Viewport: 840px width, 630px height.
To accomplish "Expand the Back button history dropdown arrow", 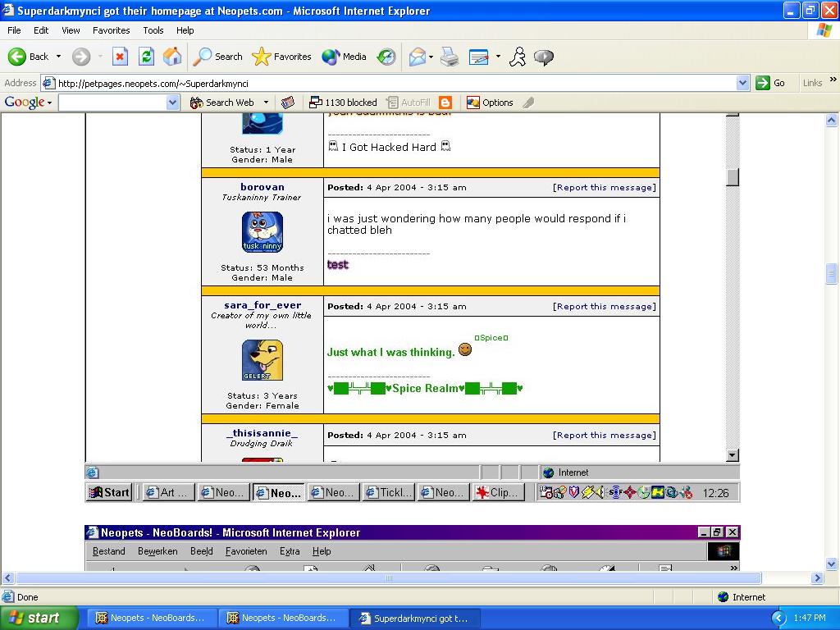I will click(x=58, y=57).
